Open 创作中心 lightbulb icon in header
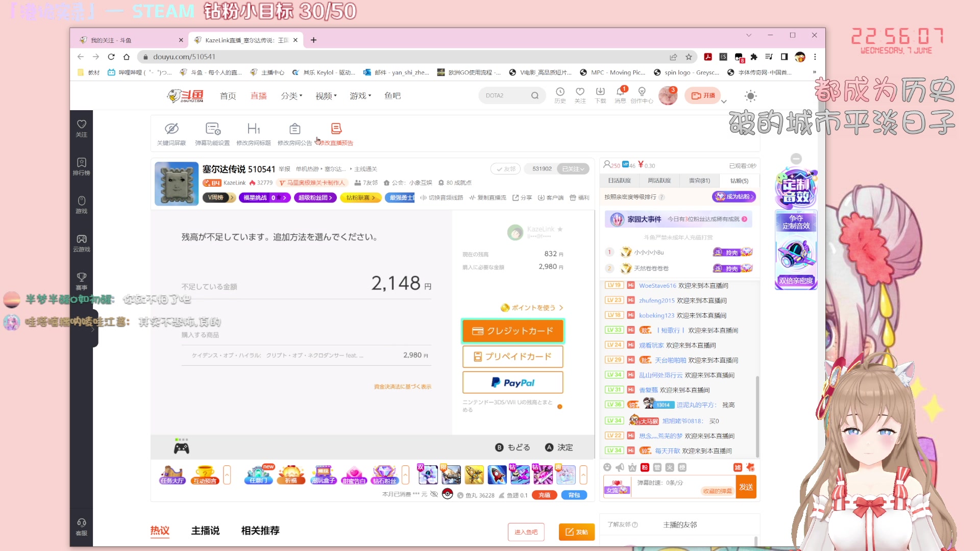The image size is (980, 551). coord(642,95)
